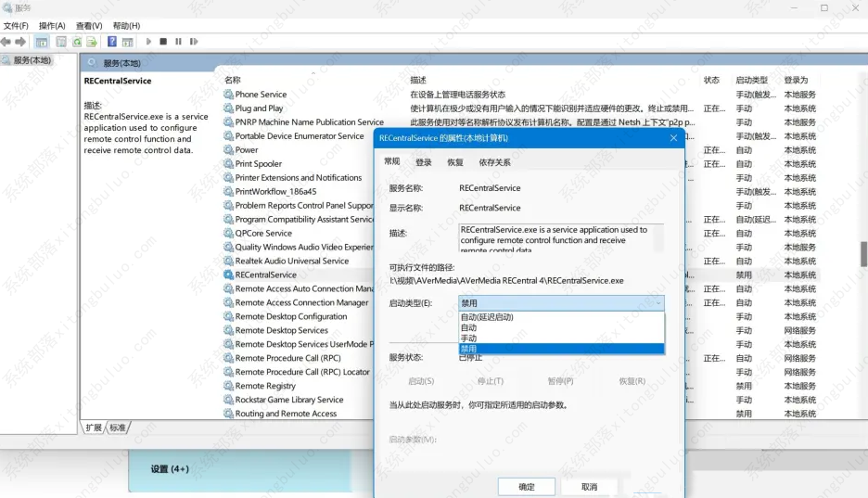Click the Forward arrow in the toolbar

pos(20,42)
